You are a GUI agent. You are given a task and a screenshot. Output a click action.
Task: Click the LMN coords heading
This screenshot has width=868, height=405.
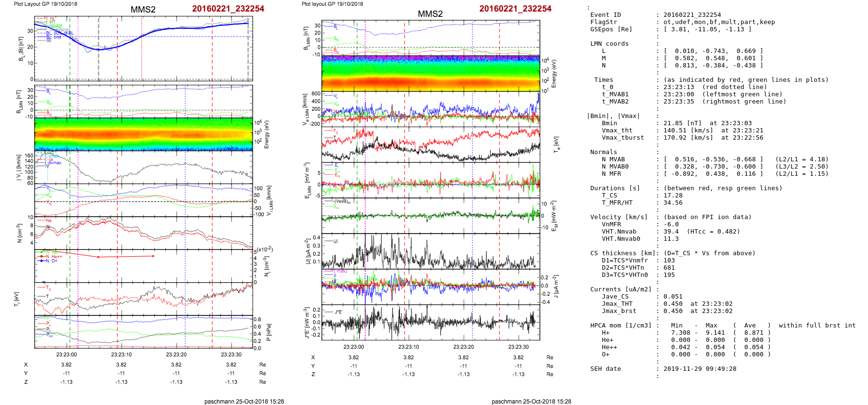pyautogui.click(x=609, y=44)
